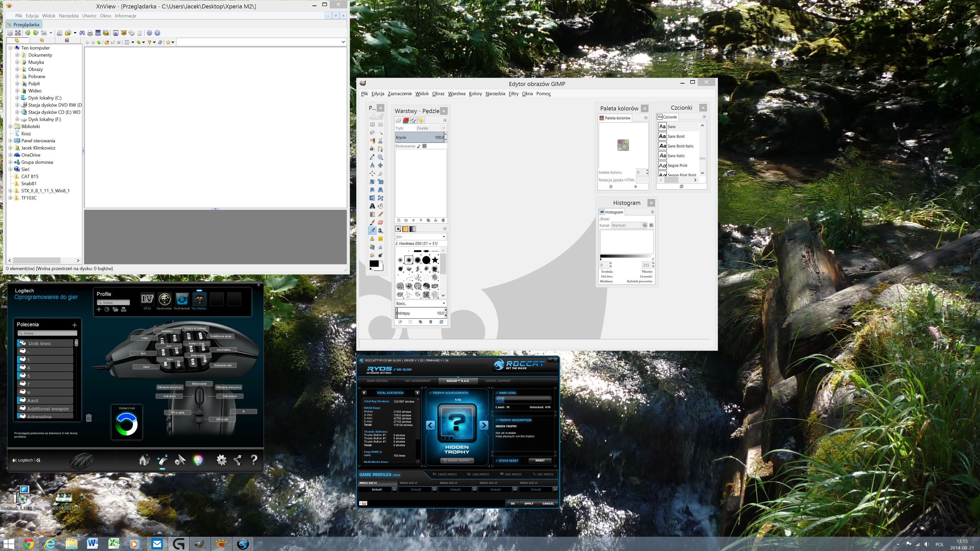980x551 pixels.
Task: Switch to MAIN CONTROL tab in Roccat
Action: 377,381
